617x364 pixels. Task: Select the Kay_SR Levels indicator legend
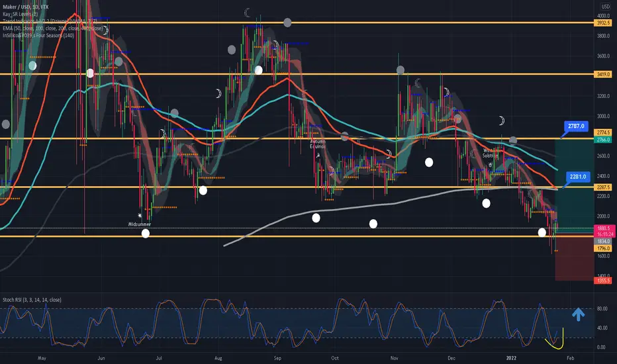[x=20, y=14]
